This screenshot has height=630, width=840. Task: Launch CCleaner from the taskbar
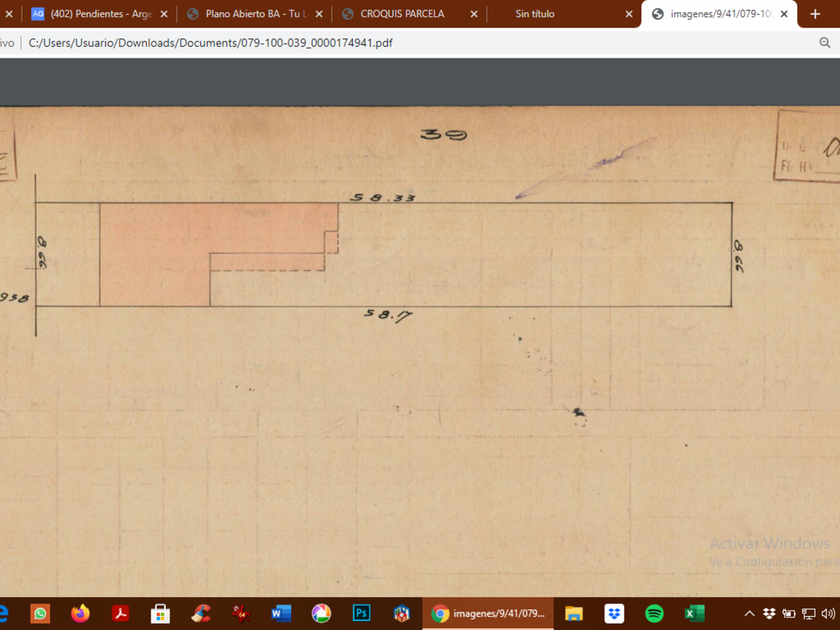point(201,613)
